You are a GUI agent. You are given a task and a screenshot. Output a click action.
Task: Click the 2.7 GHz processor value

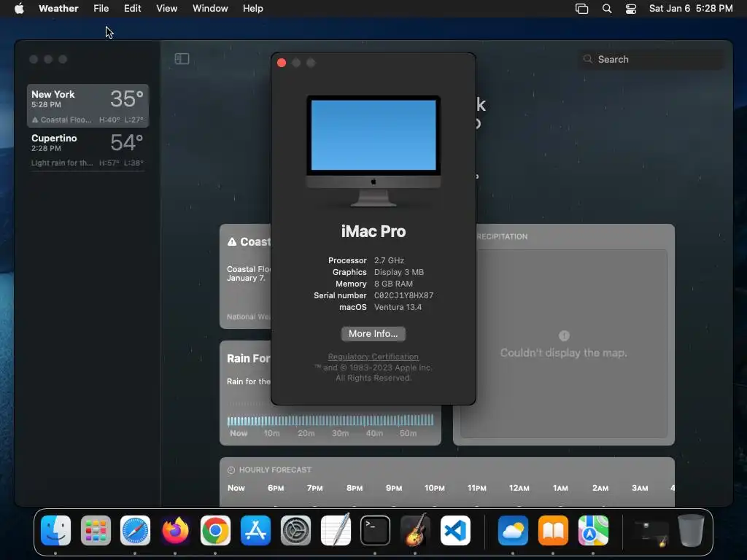[x=389, y=260]
